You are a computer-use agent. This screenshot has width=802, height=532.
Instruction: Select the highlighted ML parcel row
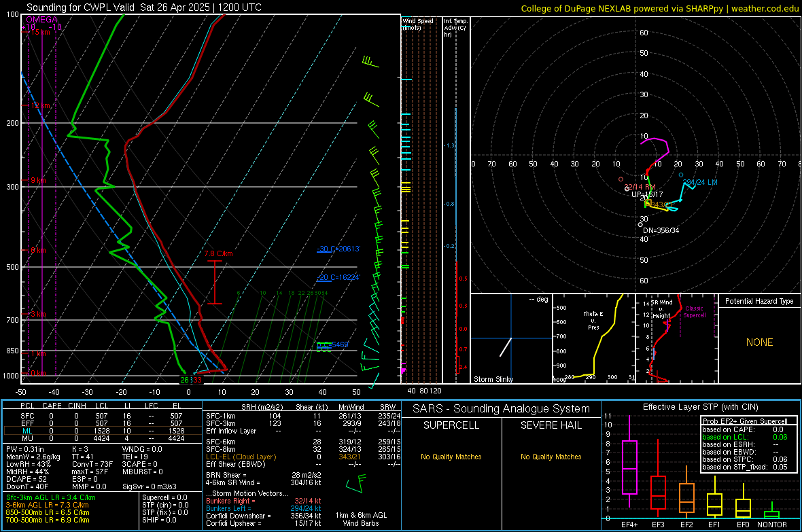(101, 431)
